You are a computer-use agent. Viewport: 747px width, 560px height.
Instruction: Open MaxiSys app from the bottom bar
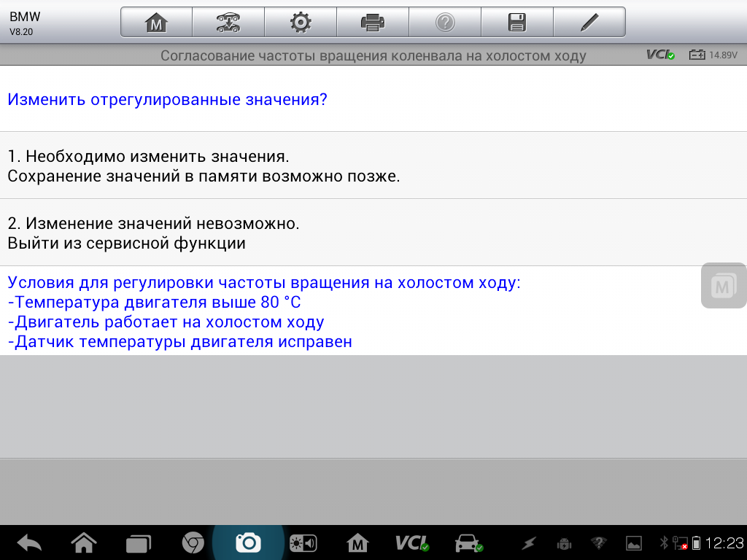point(357,542)
